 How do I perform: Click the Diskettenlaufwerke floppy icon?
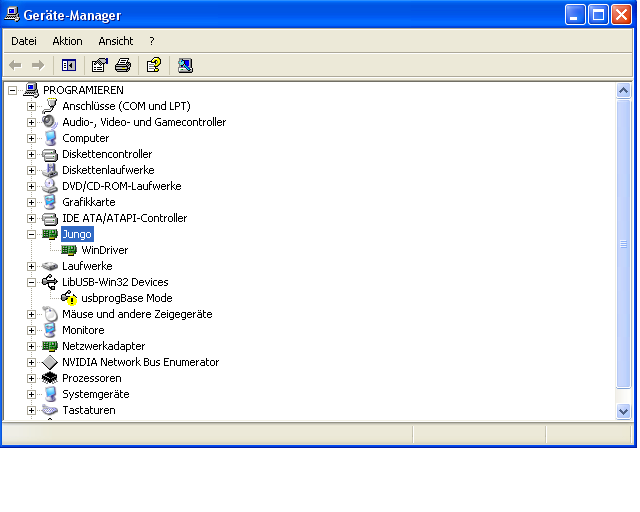coord(50,170)
